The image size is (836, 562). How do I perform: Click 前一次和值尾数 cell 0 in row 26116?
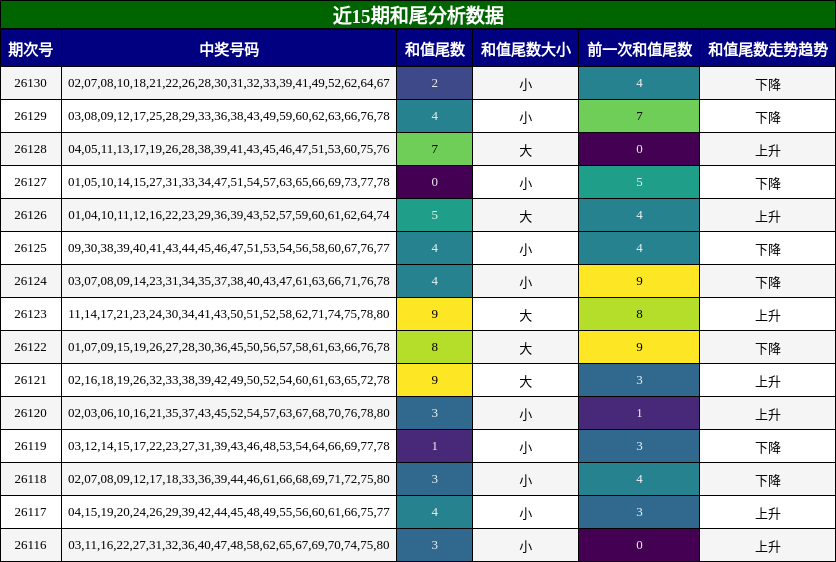point(639,545)
